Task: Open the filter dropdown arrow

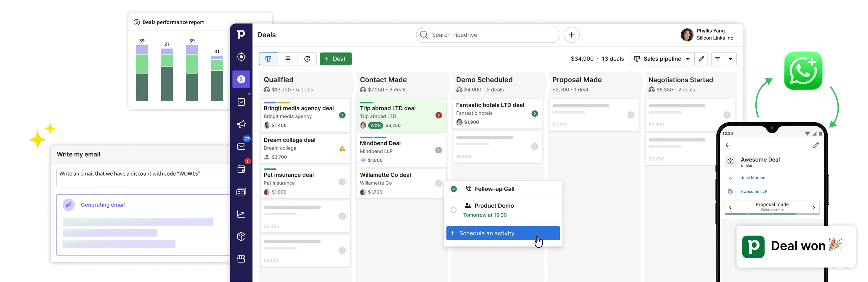Action: coord(730,59)
